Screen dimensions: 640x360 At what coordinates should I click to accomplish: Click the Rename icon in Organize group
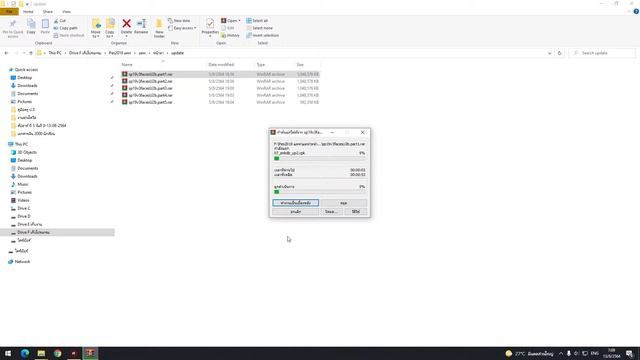(141, 26)
